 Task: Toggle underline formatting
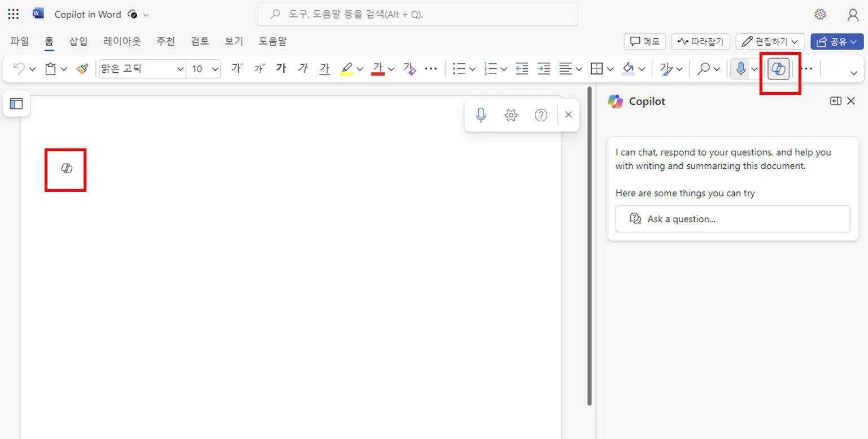tap(324, 69)
